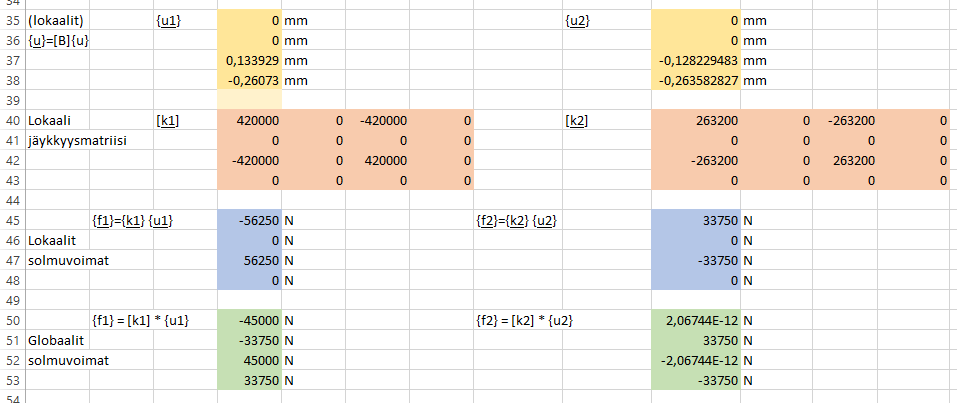Click the green cell containing -45000
The image size is (957, 403).
tap(249, 321)
